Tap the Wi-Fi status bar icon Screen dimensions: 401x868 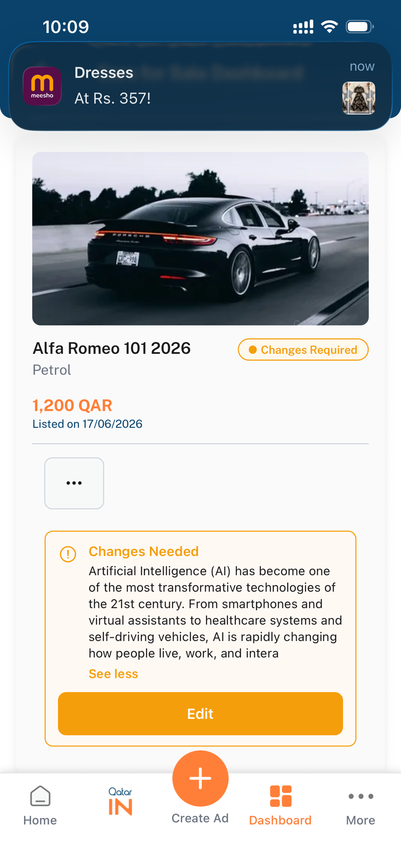pos(330,27)
